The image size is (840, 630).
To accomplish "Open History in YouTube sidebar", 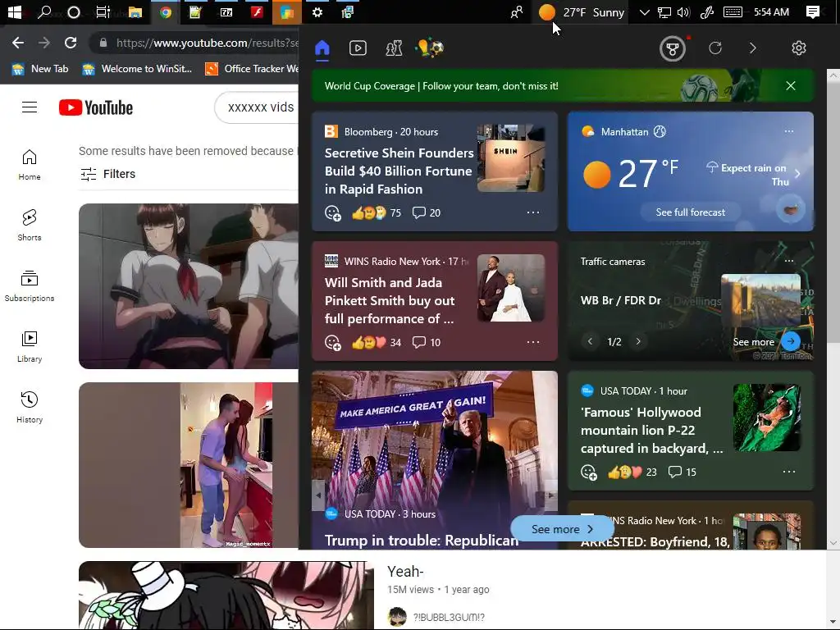I will pyautogui.click(x=30, y=407).
